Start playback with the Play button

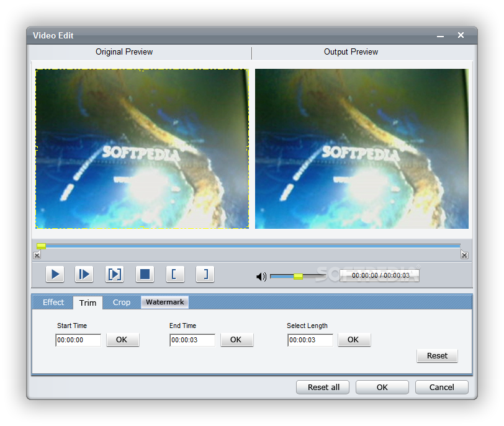click(x=55, y=274)
